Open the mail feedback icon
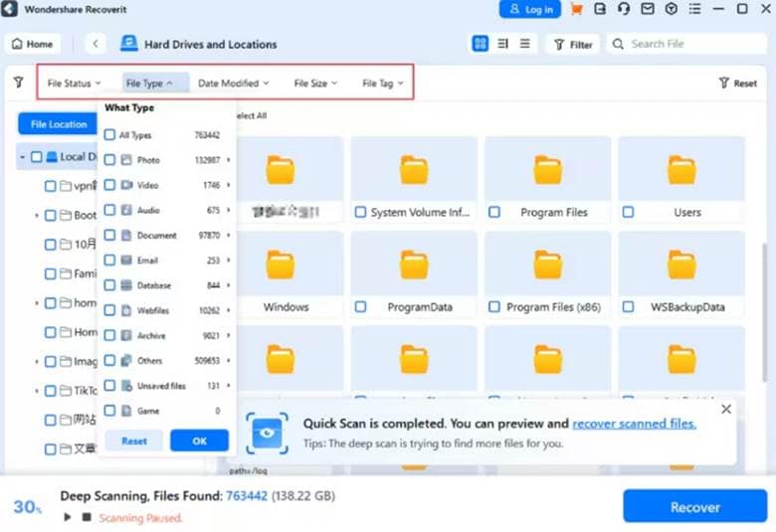This screenshot has height=532, width=776. pos(648,9)
